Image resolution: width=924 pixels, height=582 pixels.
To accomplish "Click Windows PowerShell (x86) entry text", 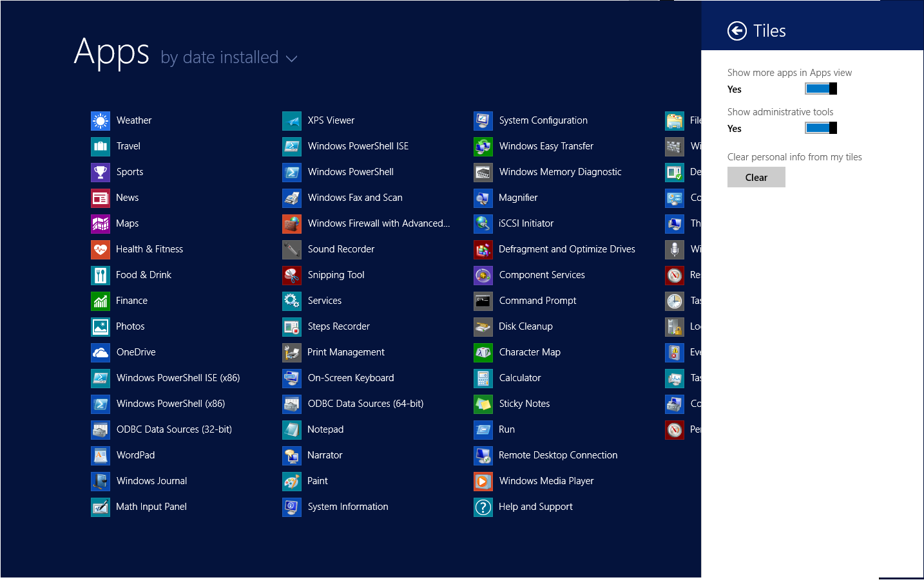I will (171, 404).
